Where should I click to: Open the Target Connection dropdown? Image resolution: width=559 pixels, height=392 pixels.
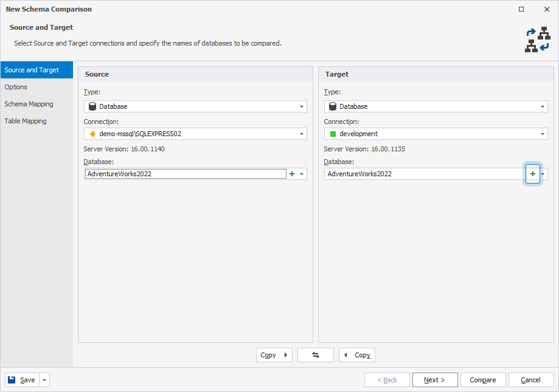(544, 134)
